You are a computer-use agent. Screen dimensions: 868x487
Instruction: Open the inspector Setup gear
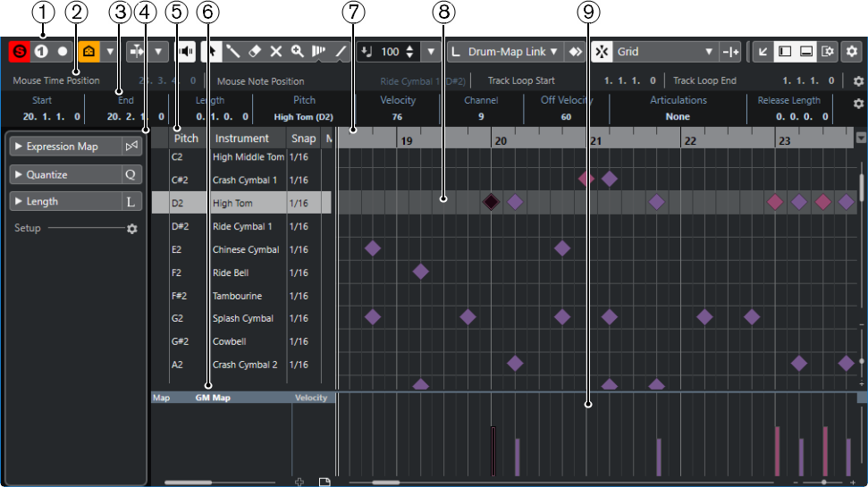131,229
